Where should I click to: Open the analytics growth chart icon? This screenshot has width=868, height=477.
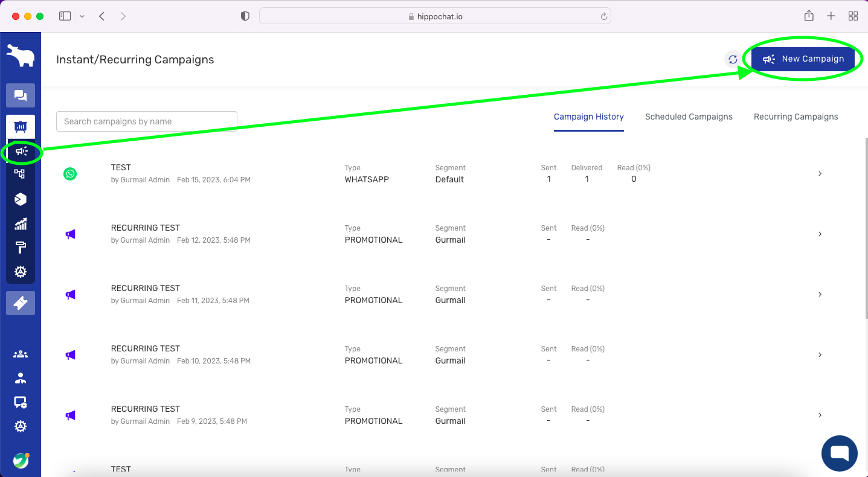click(21, 224)
